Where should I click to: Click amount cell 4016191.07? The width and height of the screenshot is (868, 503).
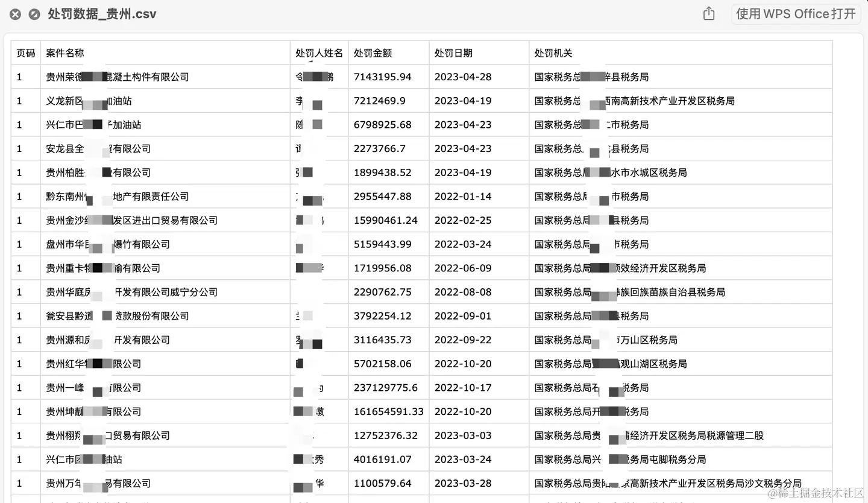click(389, 460)
